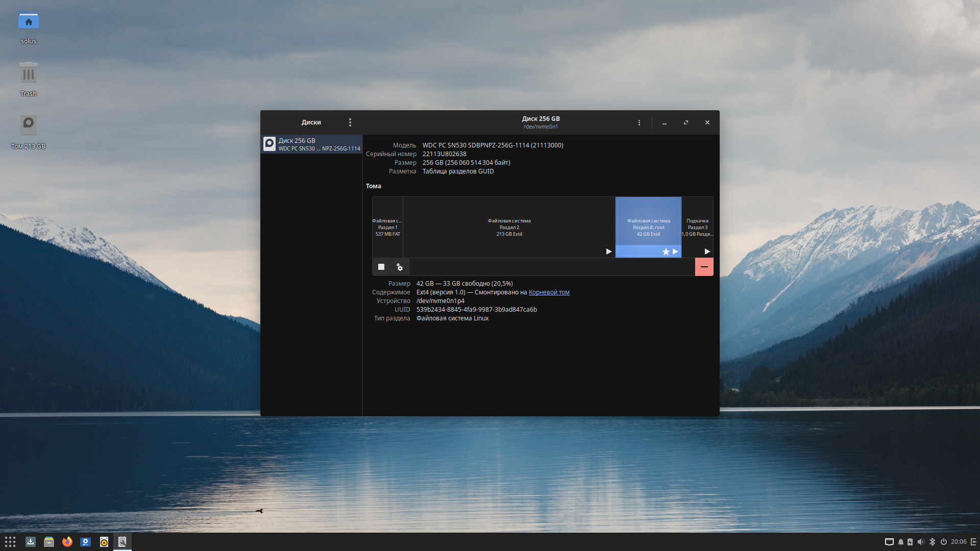Delete selected partition with minus button

pyautogui.click(x=704, y=267)
